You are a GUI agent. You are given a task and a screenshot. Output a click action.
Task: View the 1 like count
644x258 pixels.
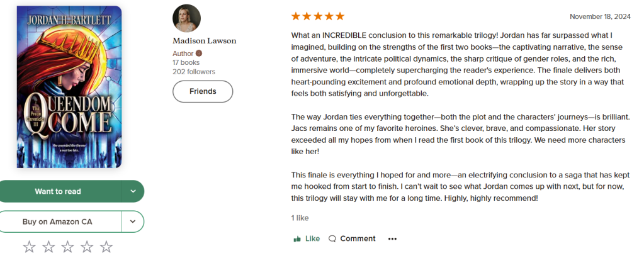[300, 218]
